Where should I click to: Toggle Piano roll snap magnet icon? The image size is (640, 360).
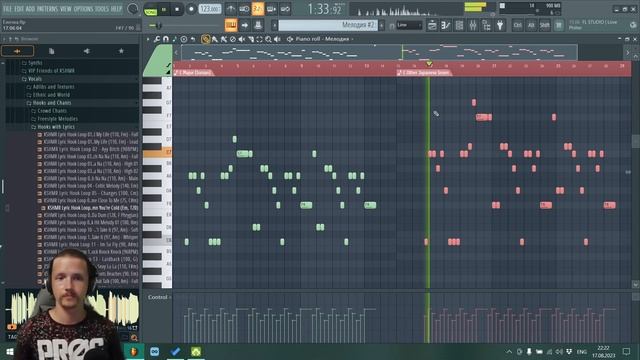166,39
